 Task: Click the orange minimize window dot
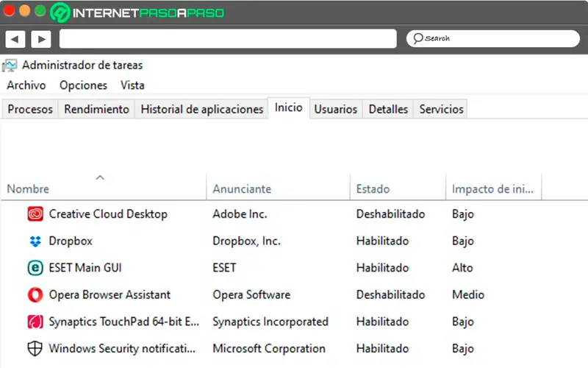(x=24, y=10)
